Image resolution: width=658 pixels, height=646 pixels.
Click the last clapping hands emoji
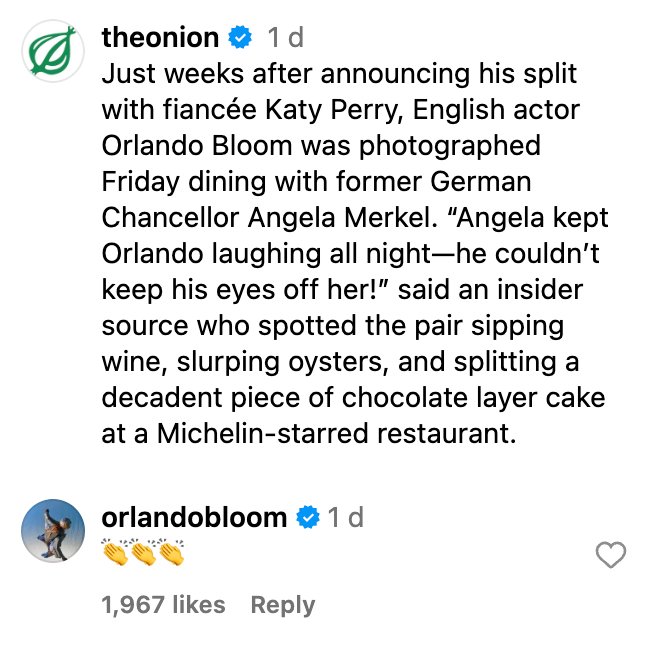(171, 552)
